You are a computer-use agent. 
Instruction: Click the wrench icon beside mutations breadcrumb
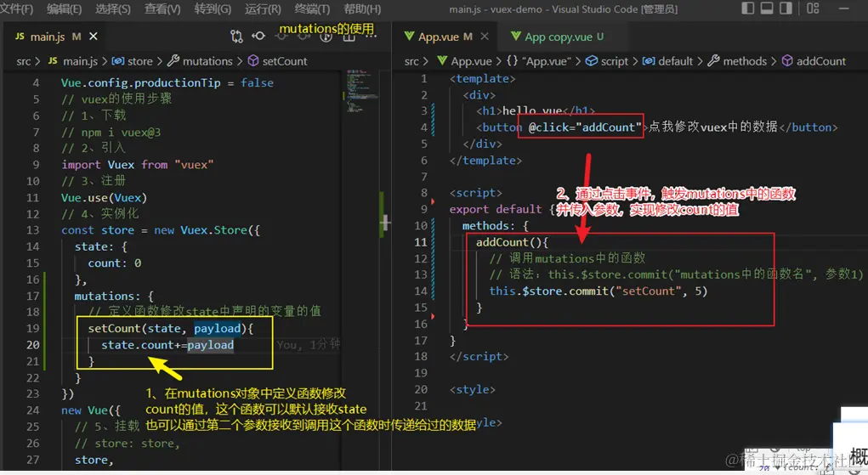tap(173, 60)
